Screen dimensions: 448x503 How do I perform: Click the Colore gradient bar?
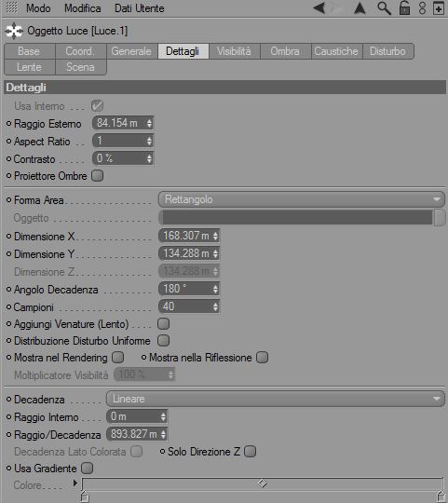tap(263, 483)
